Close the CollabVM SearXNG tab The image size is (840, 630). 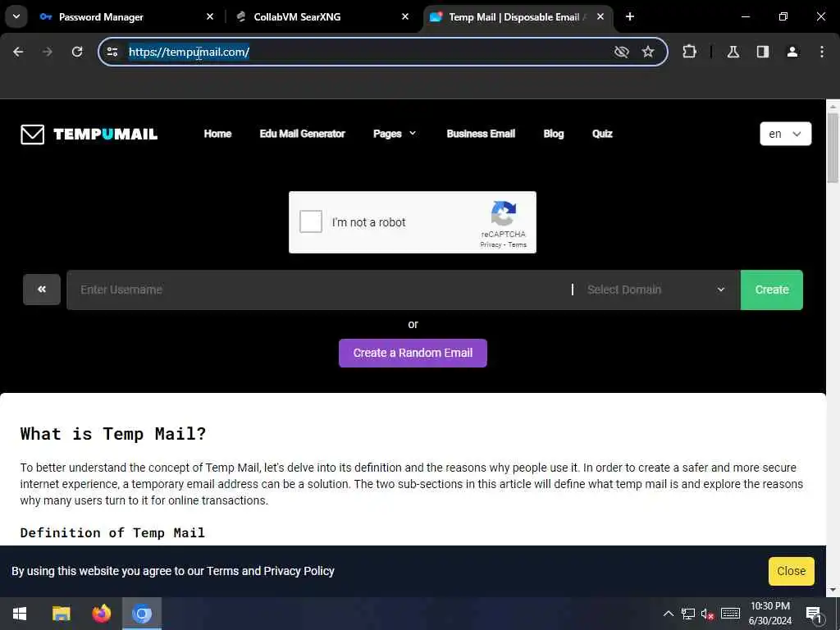pyautogui.click(x=405, y=16)
